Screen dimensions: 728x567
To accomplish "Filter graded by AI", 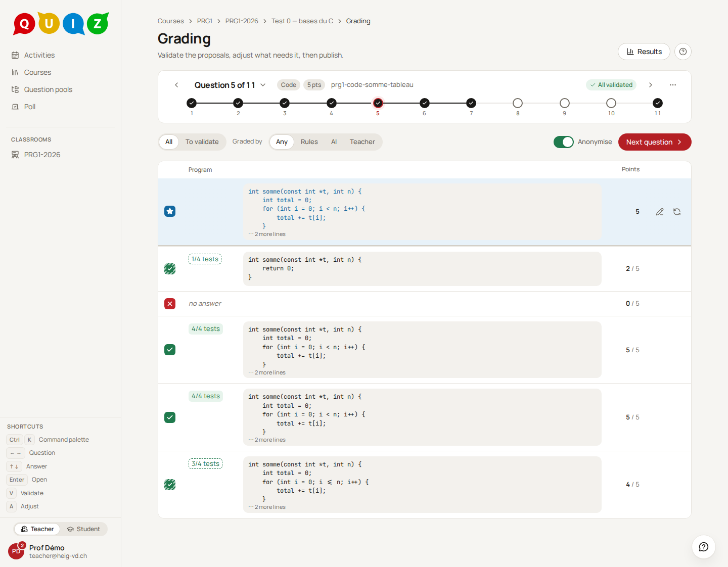I will [x=334, y=142].
